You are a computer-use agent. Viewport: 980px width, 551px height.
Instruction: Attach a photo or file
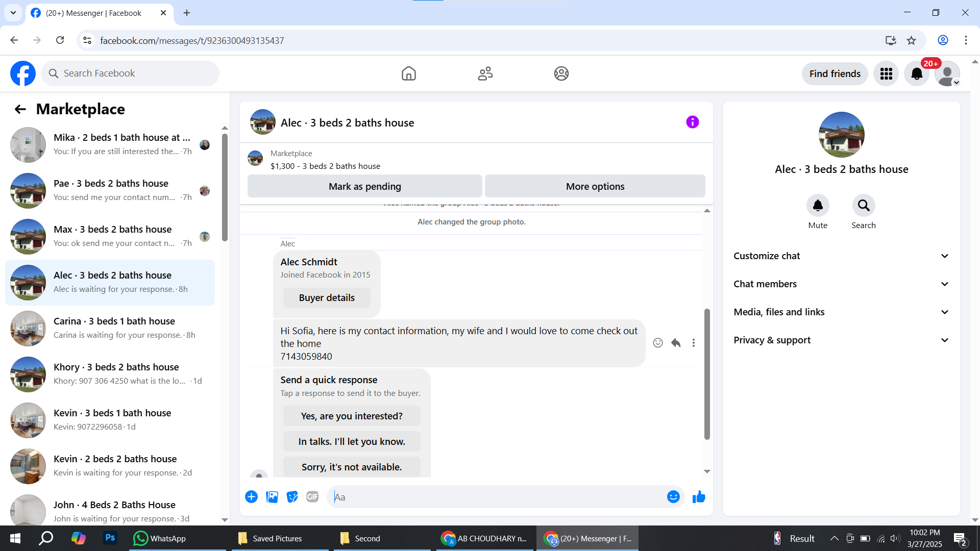click(x=272, y=497)
